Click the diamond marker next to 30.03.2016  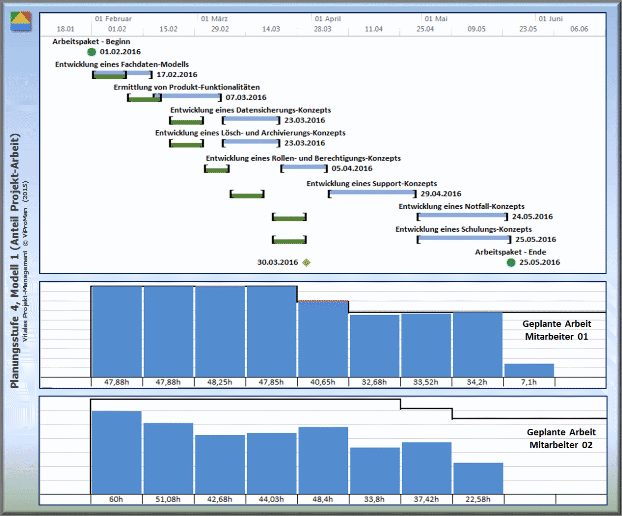pyautogui.click(x=307, y=262)
